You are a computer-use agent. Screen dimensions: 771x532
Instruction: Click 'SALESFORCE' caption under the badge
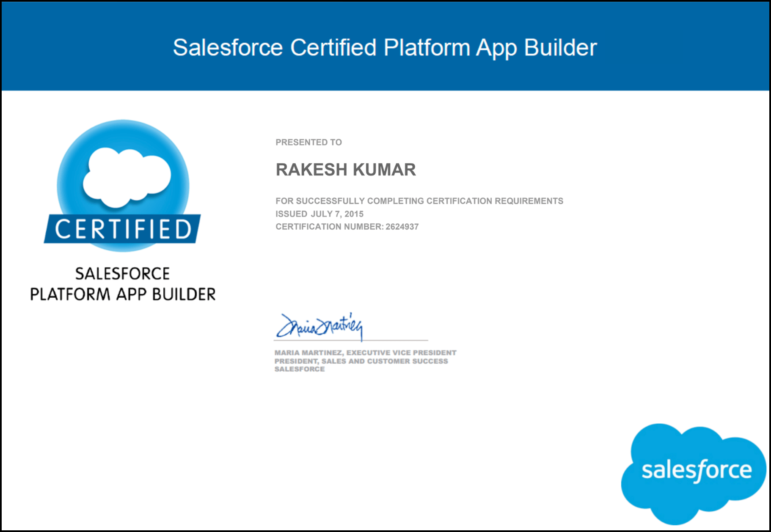click(123, 274)
